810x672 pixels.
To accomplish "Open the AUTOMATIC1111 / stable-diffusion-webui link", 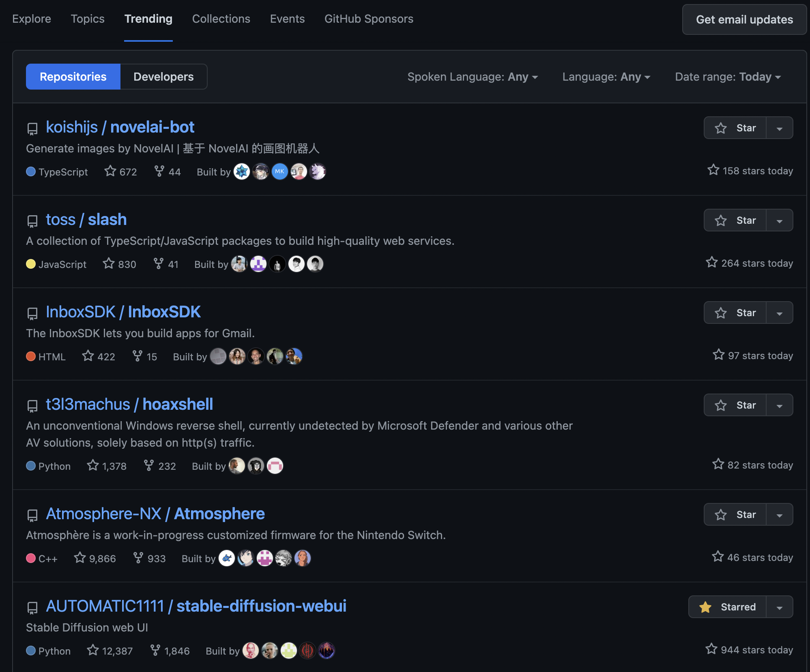I will coord(196,606).
